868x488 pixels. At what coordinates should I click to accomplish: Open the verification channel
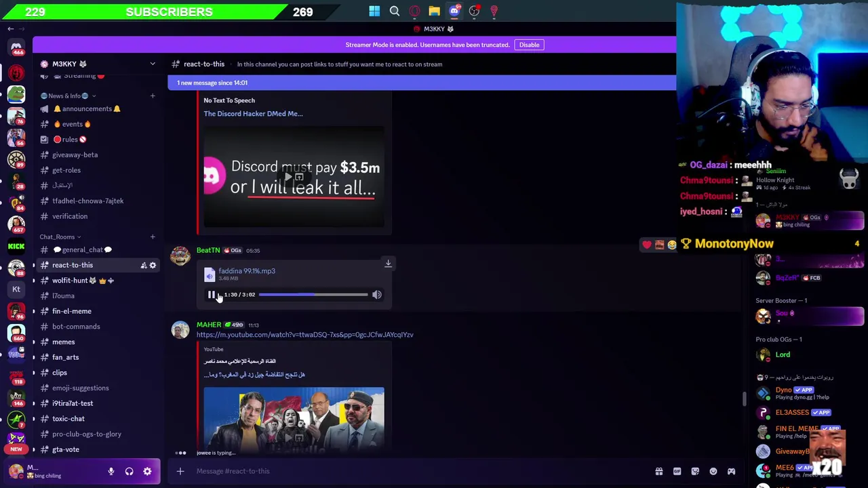pyautogui.click(x=69, y=216)
